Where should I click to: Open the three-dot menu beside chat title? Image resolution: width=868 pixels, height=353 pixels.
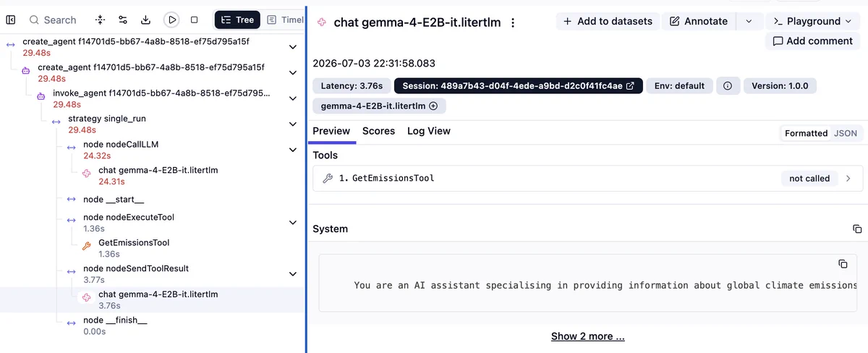[513, 22]
